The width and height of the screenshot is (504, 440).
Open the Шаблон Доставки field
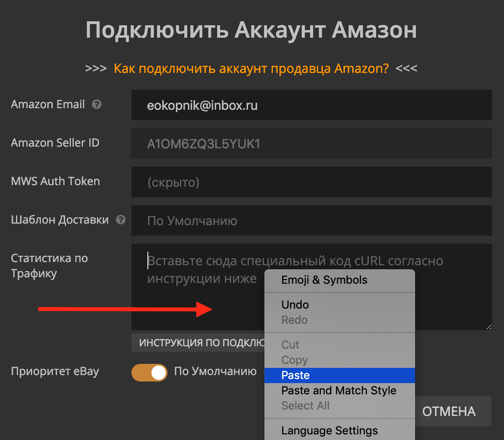tap(312, 220)
